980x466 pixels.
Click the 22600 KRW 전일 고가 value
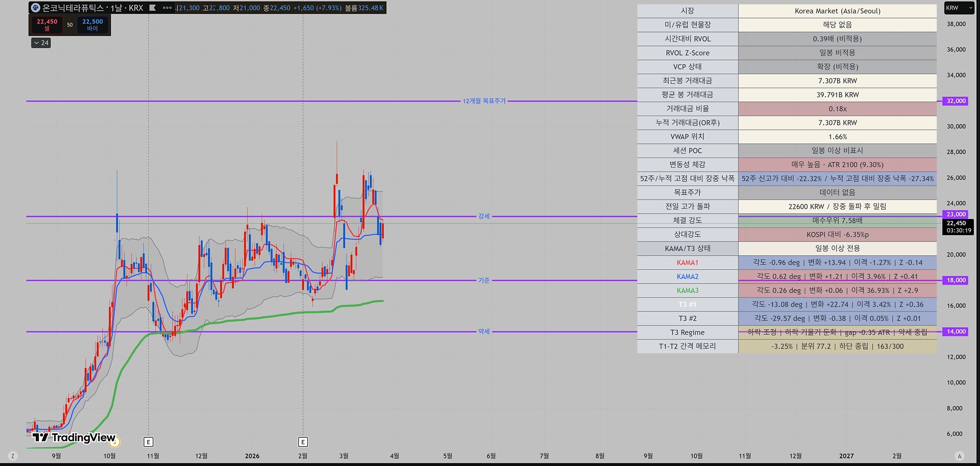point(838,206)
